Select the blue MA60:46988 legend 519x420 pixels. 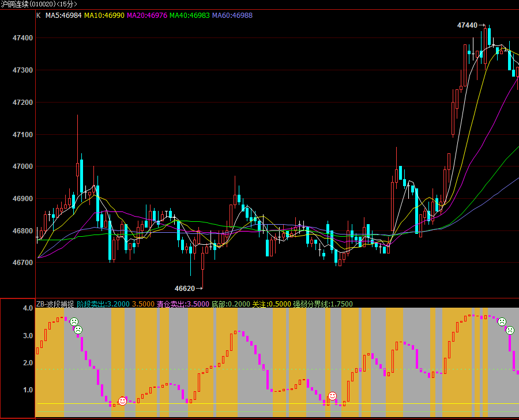tap(232, 16)
